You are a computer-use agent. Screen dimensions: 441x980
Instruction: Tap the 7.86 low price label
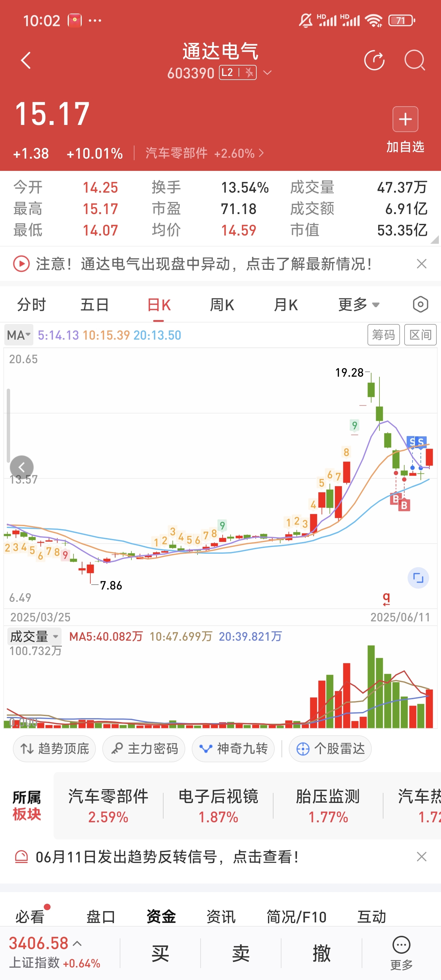pyautogui.click(x=111, y=585)
